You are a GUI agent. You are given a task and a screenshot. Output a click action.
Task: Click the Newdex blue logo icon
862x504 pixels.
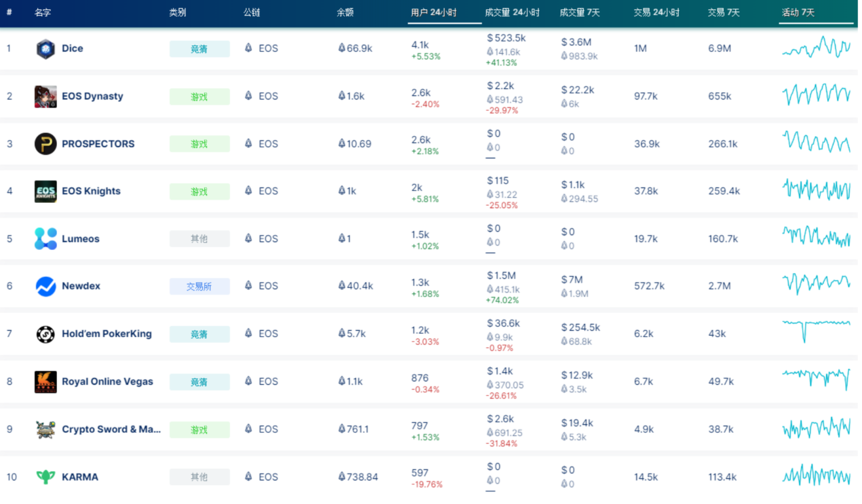point(45,287)
